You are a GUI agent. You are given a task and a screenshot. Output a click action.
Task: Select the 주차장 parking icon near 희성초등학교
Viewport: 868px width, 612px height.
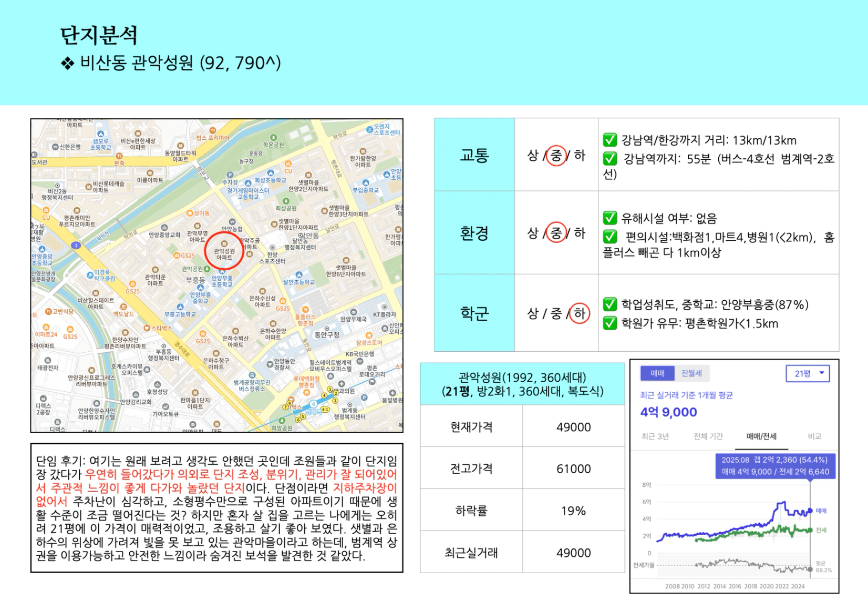(230, 175)
